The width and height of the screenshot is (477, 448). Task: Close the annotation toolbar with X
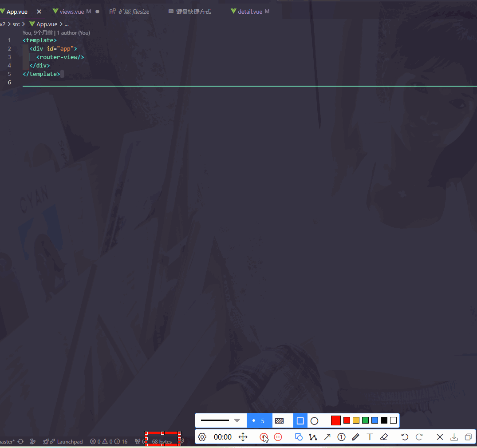click(x=440, y=437)
